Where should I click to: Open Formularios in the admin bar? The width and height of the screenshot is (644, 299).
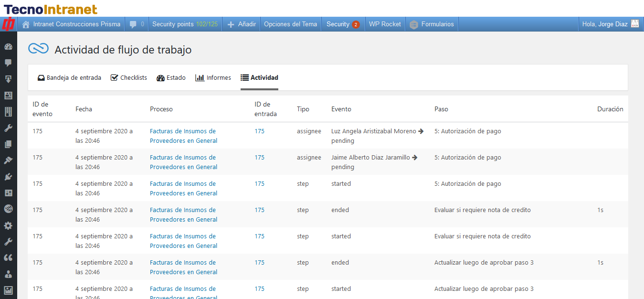[432, 24]
